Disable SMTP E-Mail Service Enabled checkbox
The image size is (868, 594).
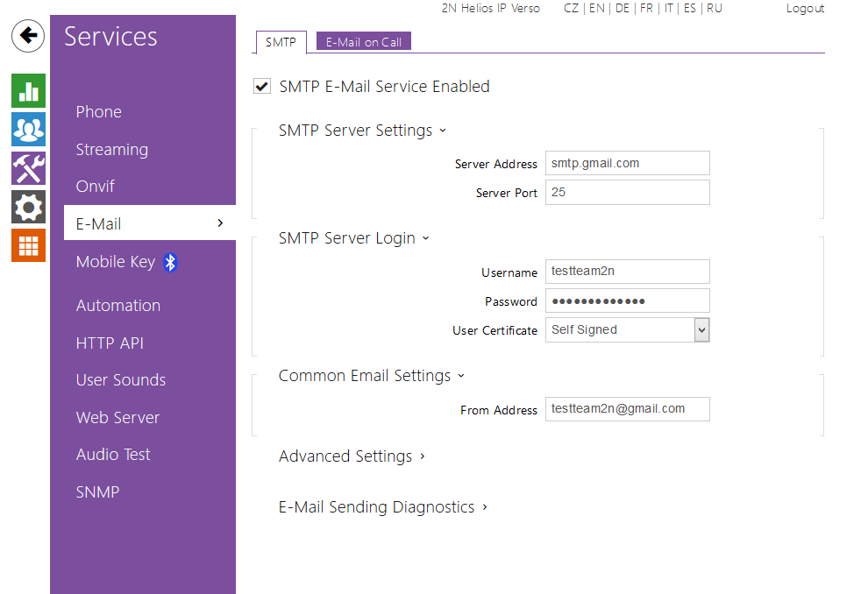pos(261,86)
